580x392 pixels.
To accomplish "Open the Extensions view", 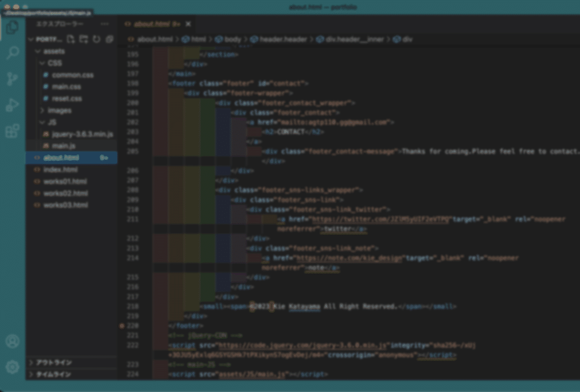I will pos(12,131).
